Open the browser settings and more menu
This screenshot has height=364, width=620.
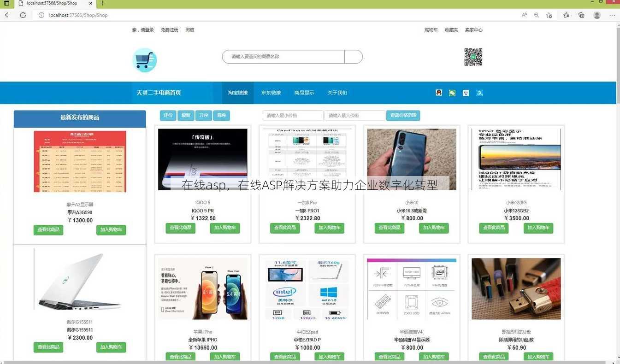[613, 15]
